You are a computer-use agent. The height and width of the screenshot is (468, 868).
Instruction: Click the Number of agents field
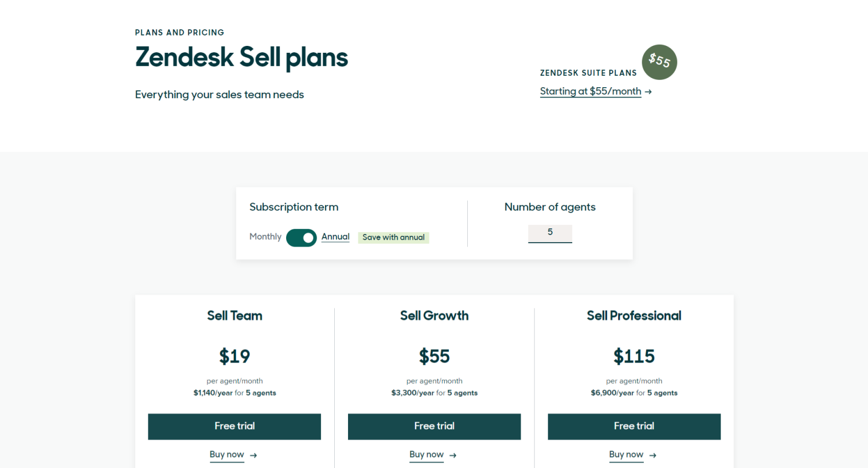coord(550,233)
